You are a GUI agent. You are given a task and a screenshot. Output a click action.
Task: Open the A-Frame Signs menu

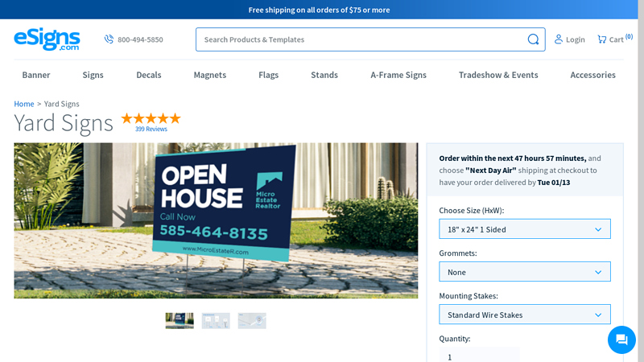click(x=398, y=75)
